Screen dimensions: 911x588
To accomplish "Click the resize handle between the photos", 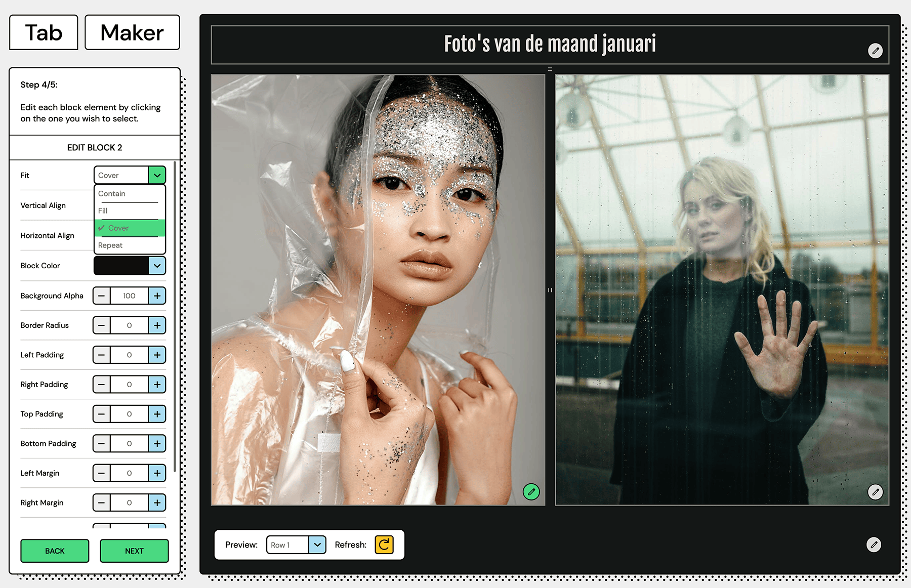I will [x=550, y=290].
